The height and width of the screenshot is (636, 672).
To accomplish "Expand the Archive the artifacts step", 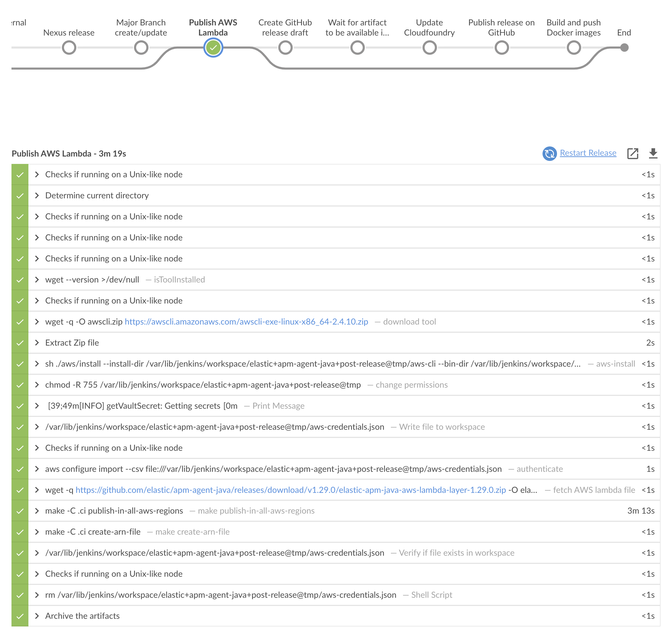I will 37,616.
